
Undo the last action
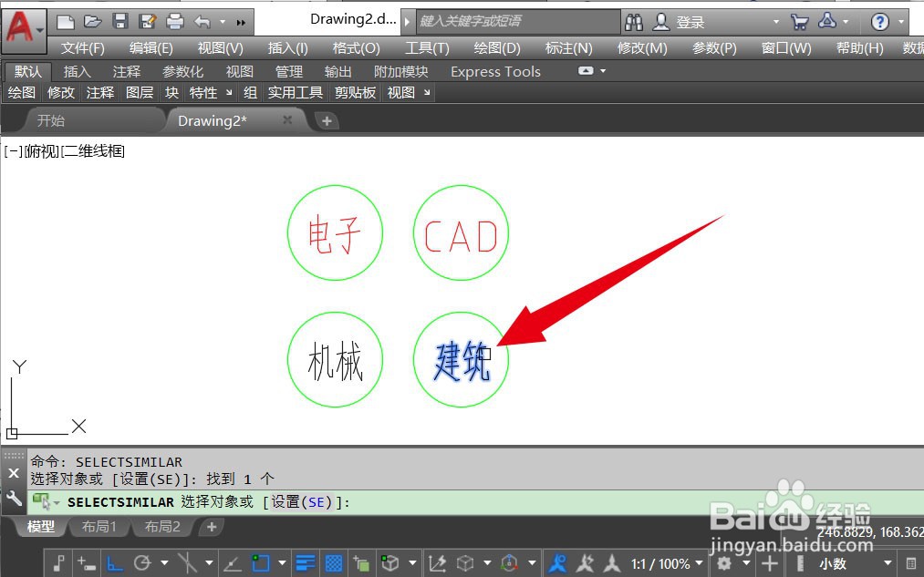[x=202, y=23]
